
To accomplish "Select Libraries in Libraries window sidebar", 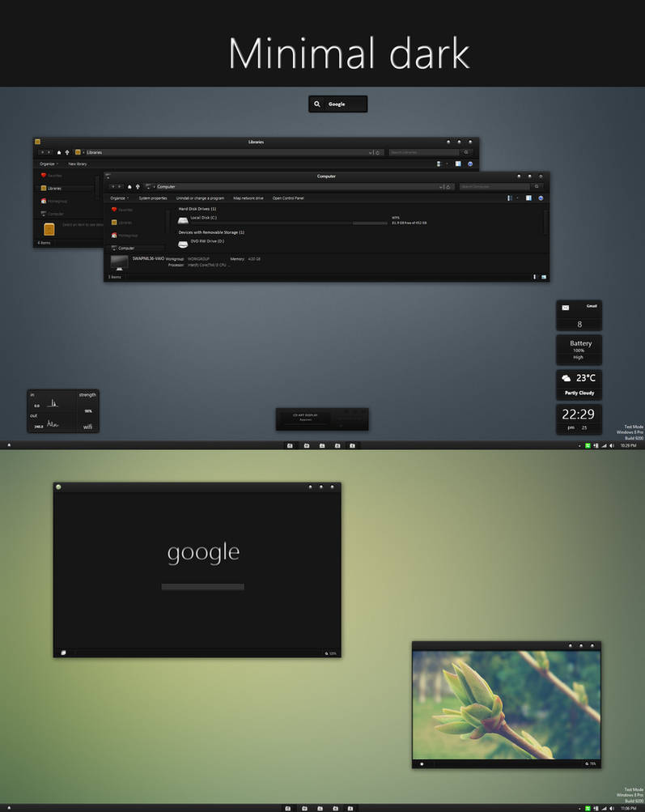I will (x=52, y=188).
